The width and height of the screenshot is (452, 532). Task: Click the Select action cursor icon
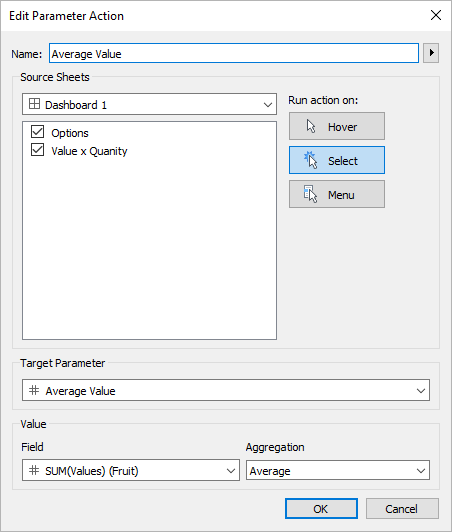[x=310, y=160]
